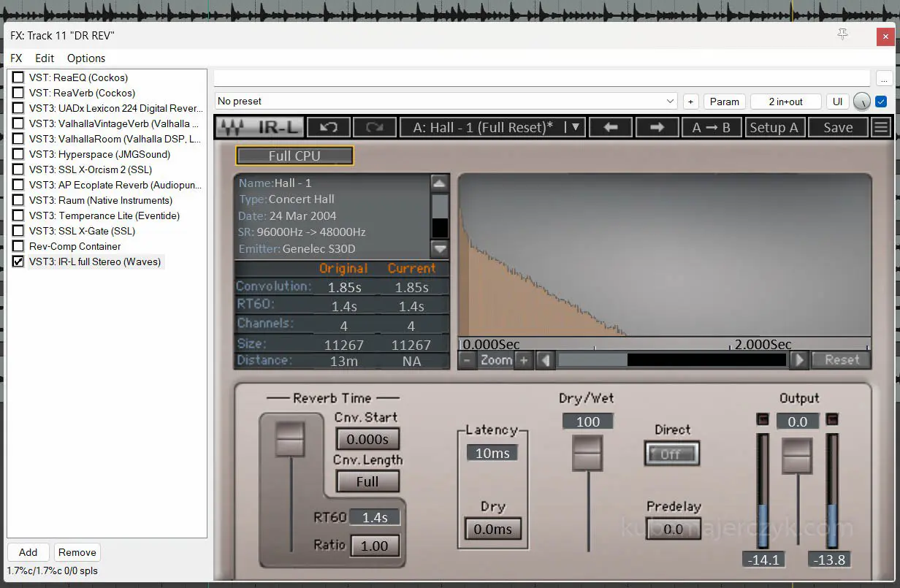Screen dimensions: 900x588
Task: Click the Dry/Wet slider handle
Action: pos(587,453)
